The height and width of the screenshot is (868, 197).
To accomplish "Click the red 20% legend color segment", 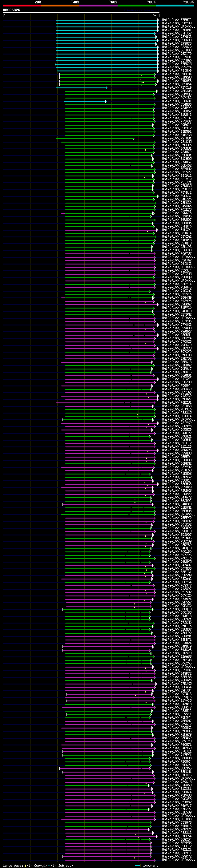I will 22,6.
